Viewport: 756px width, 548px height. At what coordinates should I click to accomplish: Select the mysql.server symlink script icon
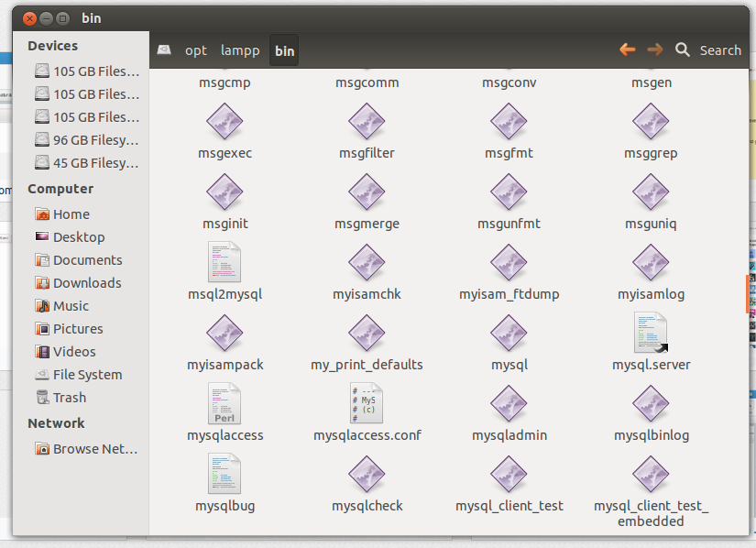(x=651, y=333)
